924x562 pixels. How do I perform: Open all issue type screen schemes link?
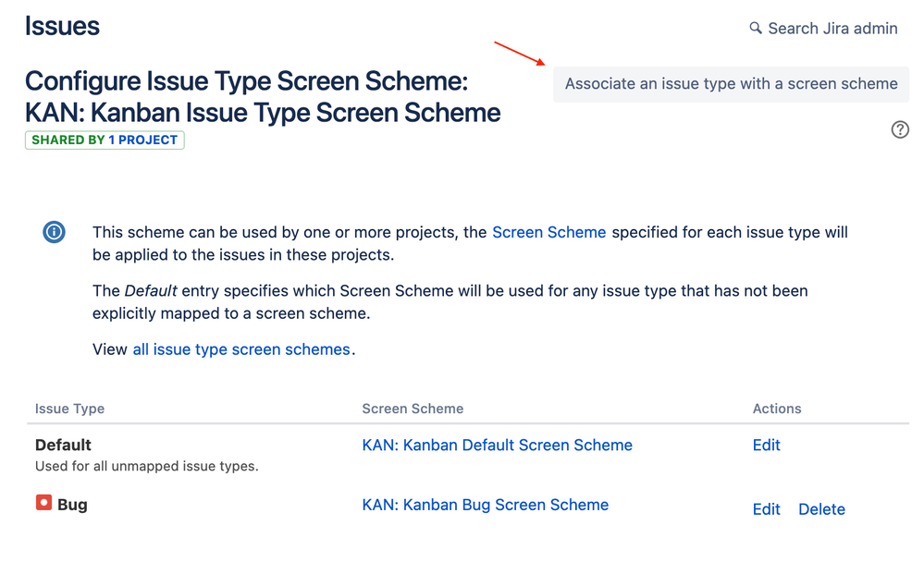241,349
